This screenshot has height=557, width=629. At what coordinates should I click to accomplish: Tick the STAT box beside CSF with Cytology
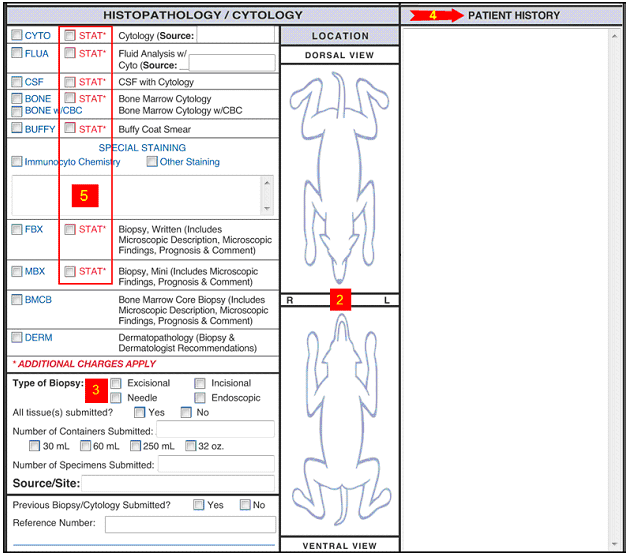(70, 82)
